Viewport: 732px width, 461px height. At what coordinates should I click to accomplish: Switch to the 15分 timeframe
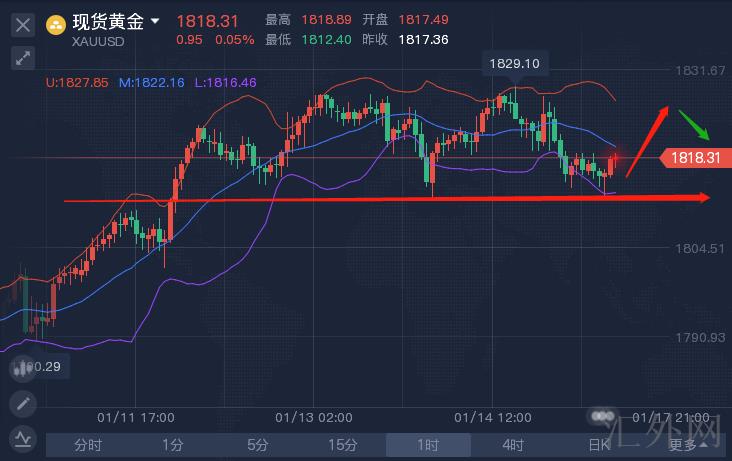click(x=343, y=445)
